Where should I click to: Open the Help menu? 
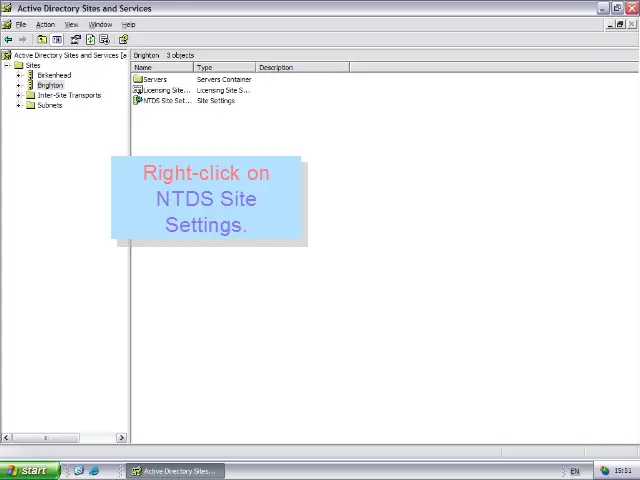click(129, 24)
